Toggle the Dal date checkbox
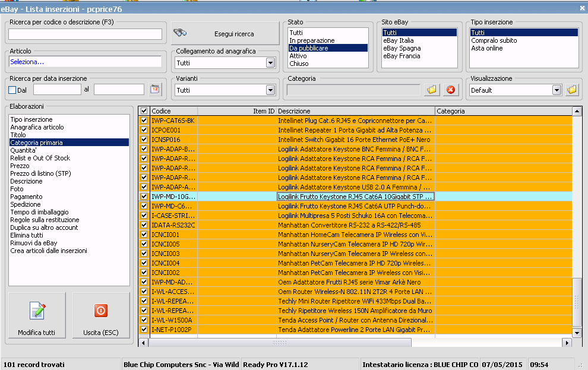This screenshot has height=370, width=588. coord(12,90)
